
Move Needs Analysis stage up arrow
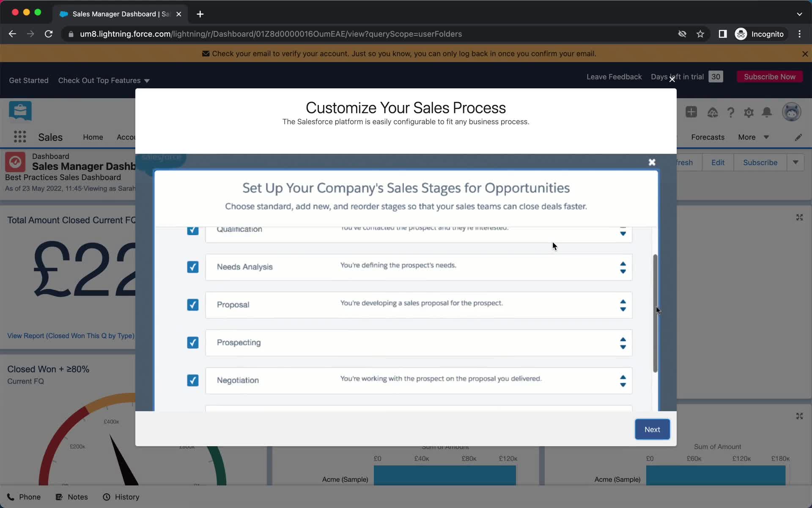coord(623,264)
